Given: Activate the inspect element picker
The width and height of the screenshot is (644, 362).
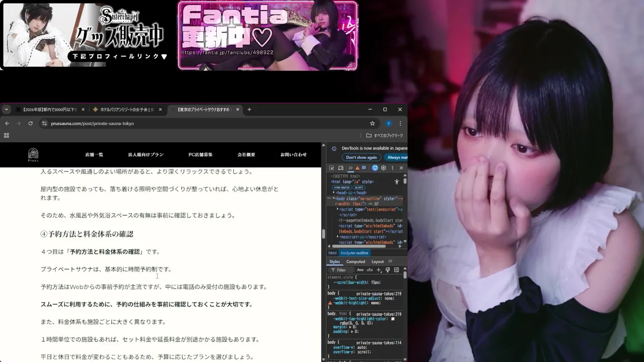Looking at the screenshot, I should click(x=332, y=168).
